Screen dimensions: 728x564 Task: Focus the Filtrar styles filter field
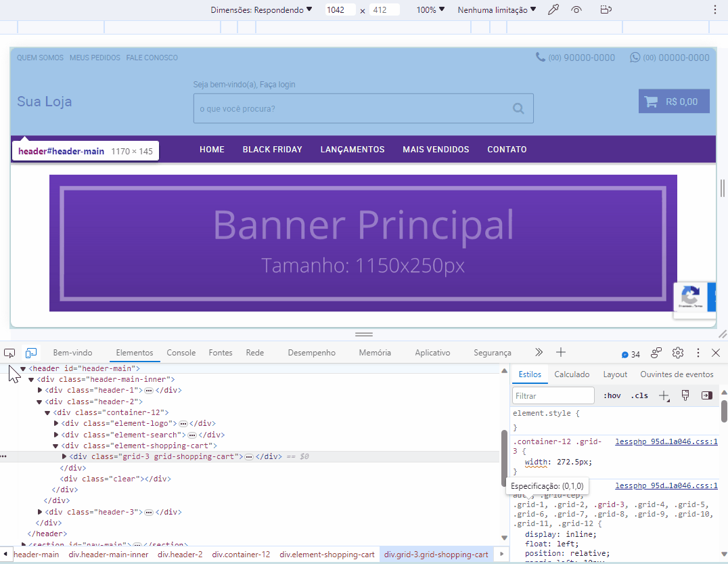coord(553,396)
